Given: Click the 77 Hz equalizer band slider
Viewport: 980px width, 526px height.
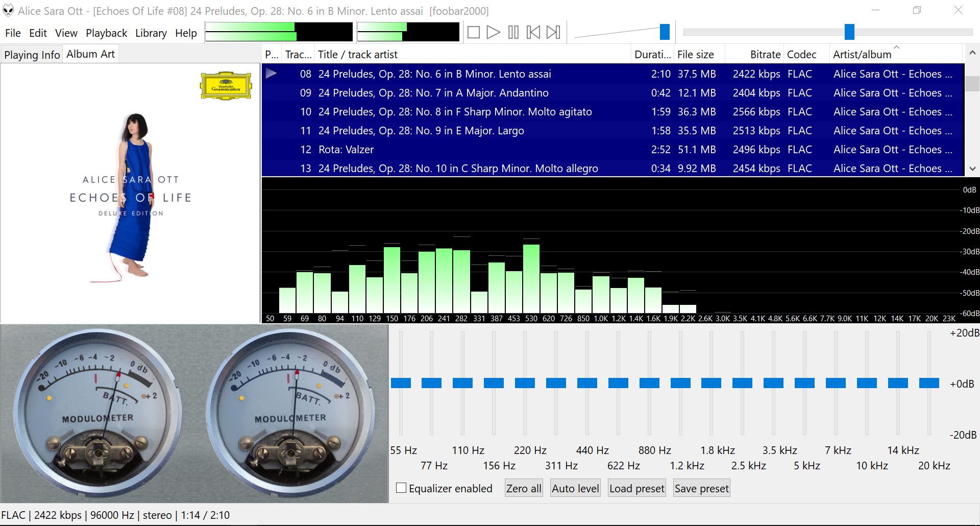Looking at the screenshot, I should point(432,383).
